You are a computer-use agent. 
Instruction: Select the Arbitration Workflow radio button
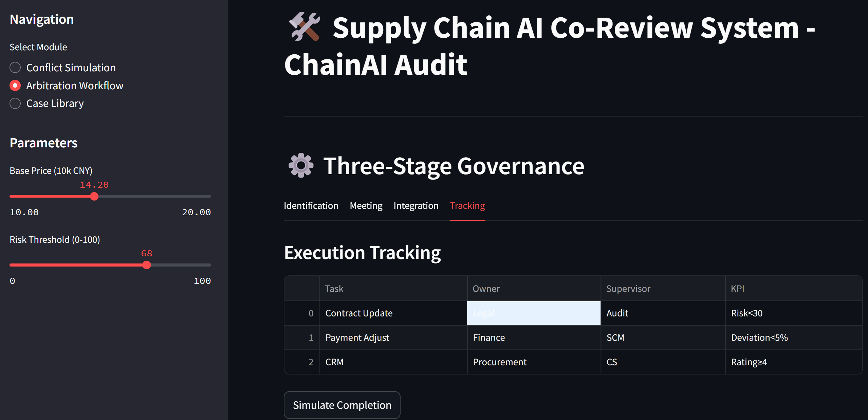coord(15,86)
